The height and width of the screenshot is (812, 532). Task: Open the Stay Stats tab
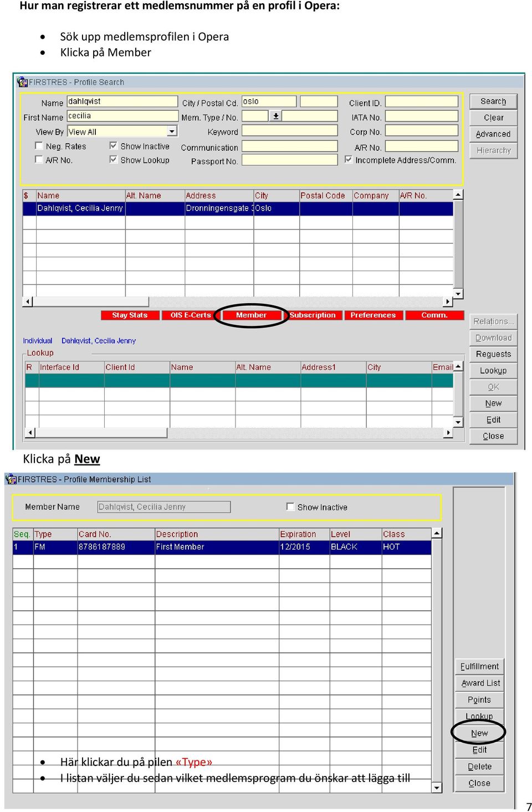[x=130, y=315]
